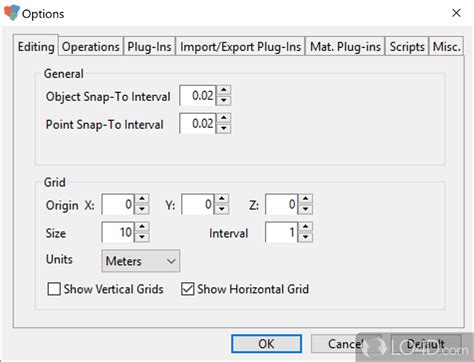Increment grid Origin Z value
474x362 pixels.
pyautogui.click(x=306, y=199)
